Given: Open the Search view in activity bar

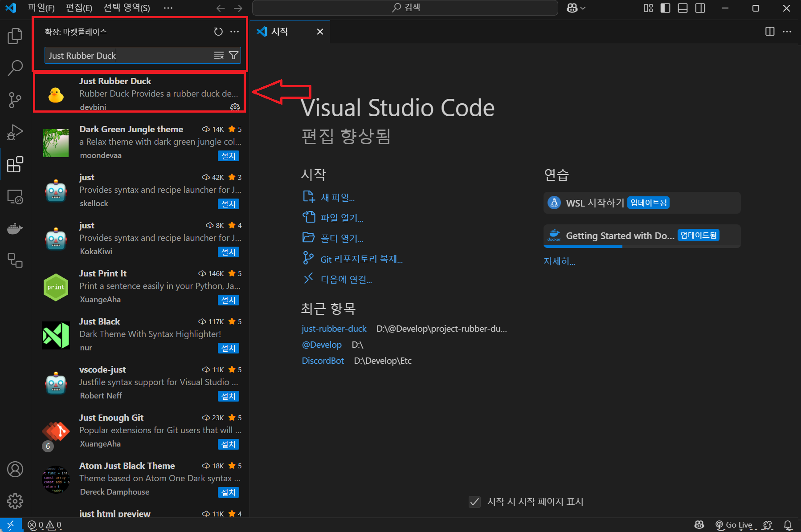Looking at the screenshot, I should coord(15,68).
